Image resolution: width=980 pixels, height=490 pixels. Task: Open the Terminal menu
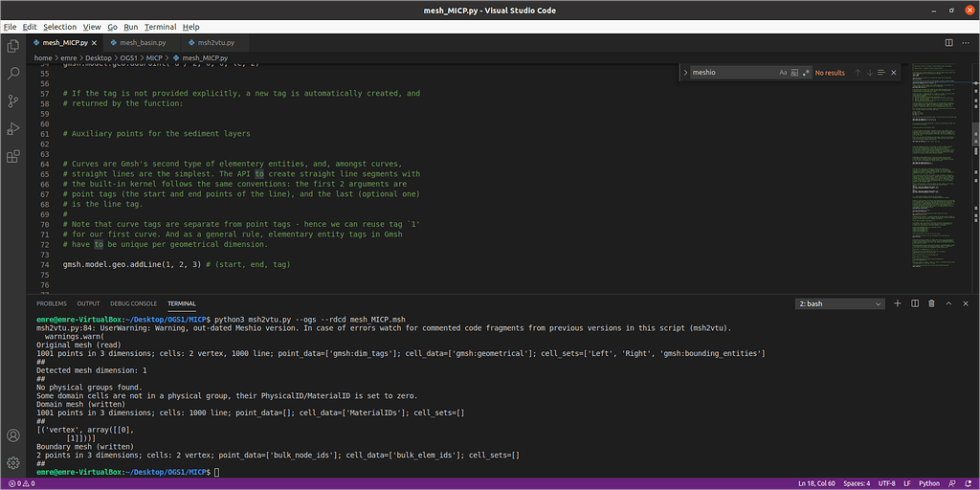[x=161, y=27]
